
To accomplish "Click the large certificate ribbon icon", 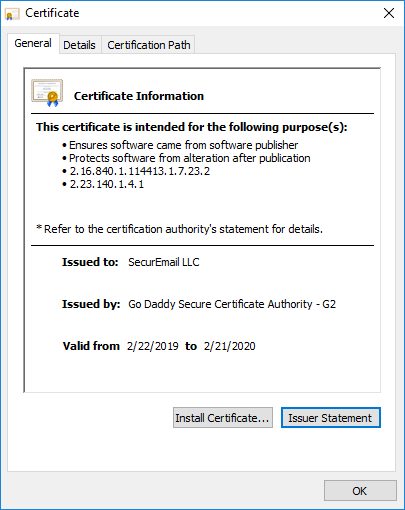I will (47, 93).
